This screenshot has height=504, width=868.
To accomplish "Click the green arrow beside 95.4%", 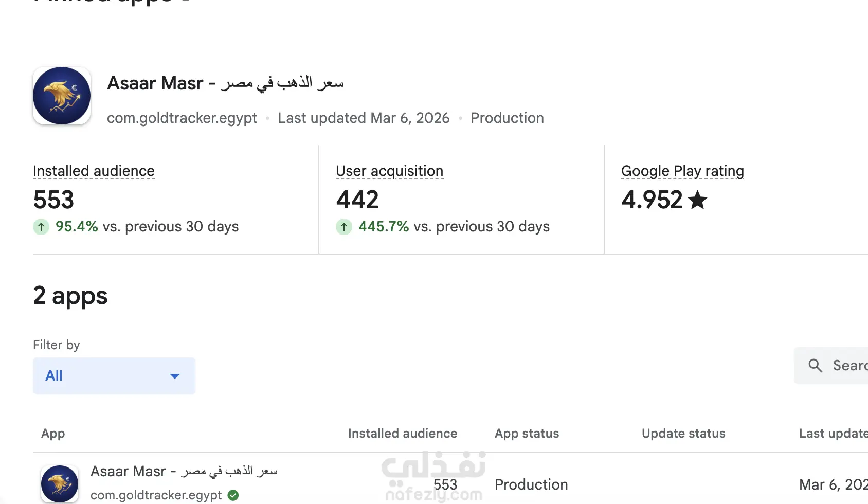I will click(x=41, y=227).
